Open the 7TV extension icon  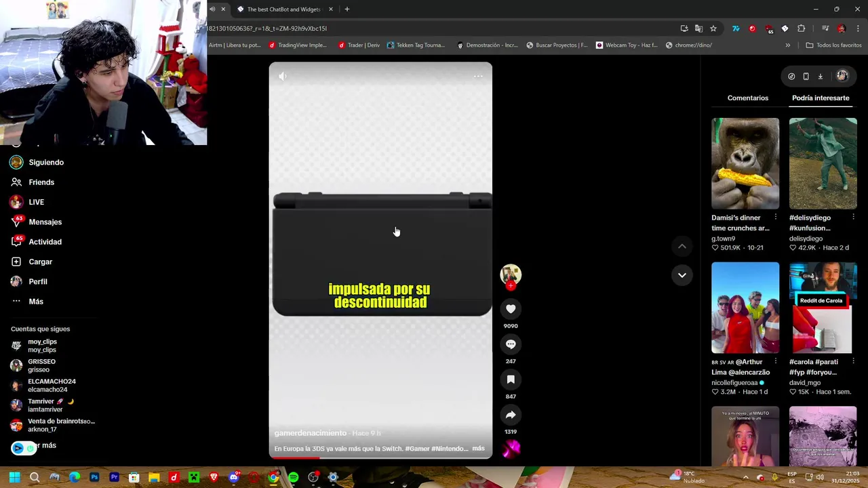pyautogui.click(x=736, y=28)
